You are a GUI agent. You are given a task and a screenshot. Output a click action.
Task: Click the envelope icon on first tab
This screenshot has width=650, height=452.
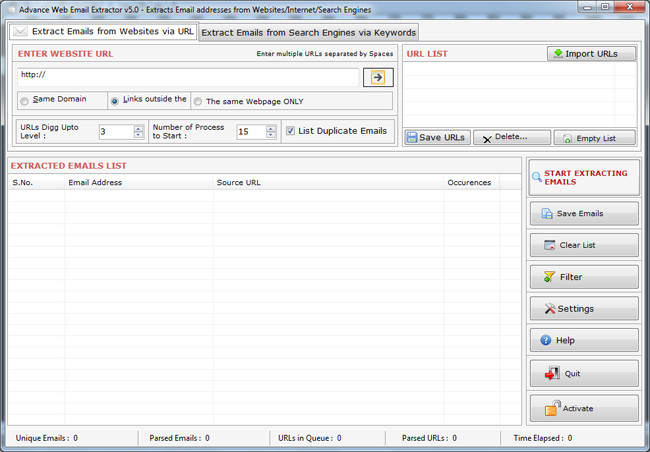(x=20, y=31)
